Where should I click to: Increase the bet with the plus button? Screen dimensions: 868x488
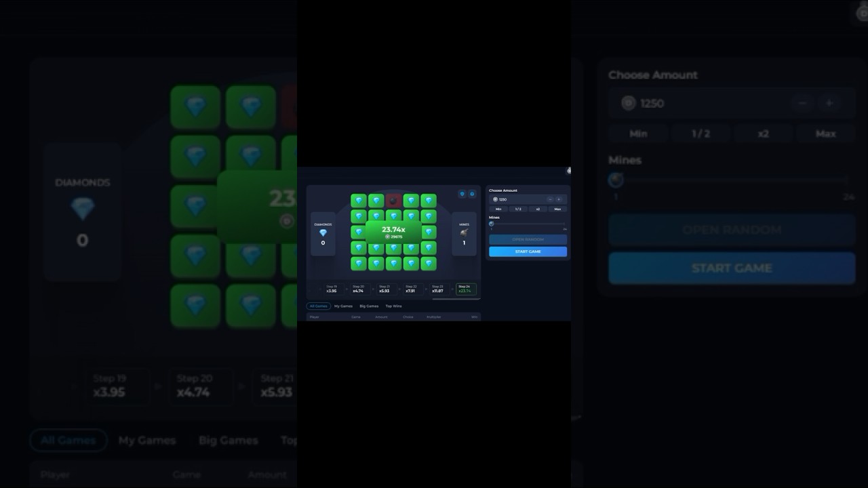click(x=559, y=199)
